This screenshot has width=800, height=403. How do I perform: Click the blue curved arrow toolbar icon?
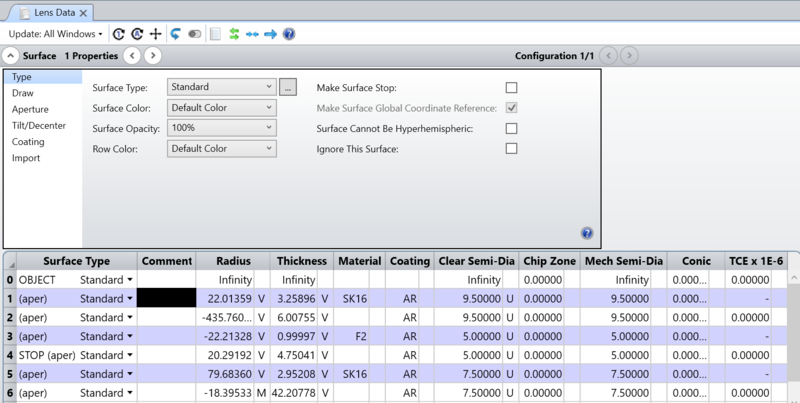175,34
